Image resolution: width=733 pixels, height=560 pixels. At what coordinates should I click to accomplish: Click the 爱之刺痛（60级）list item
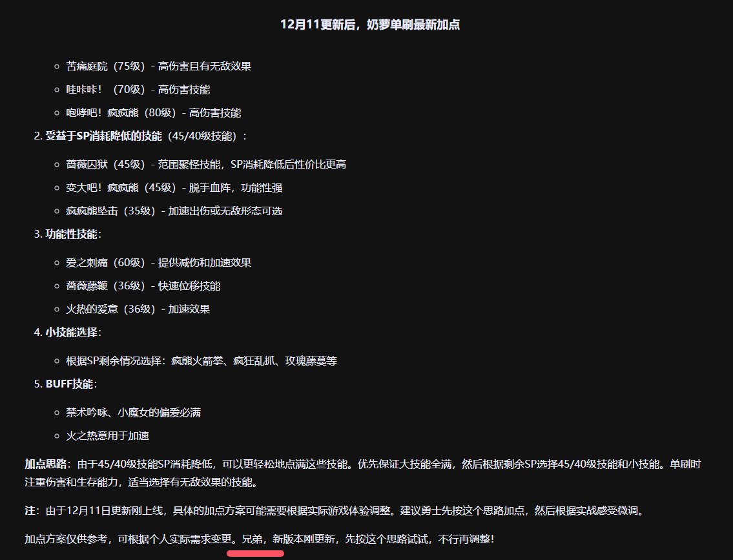[158, 263]
